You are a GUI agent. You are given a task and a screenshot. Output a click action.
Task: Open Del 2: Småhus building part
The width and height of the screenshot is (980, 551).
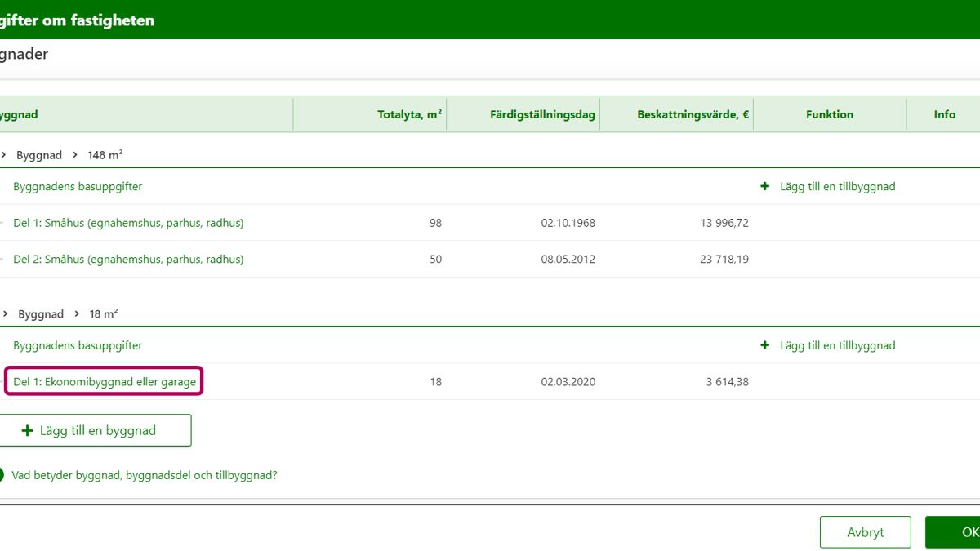[128, 260]
